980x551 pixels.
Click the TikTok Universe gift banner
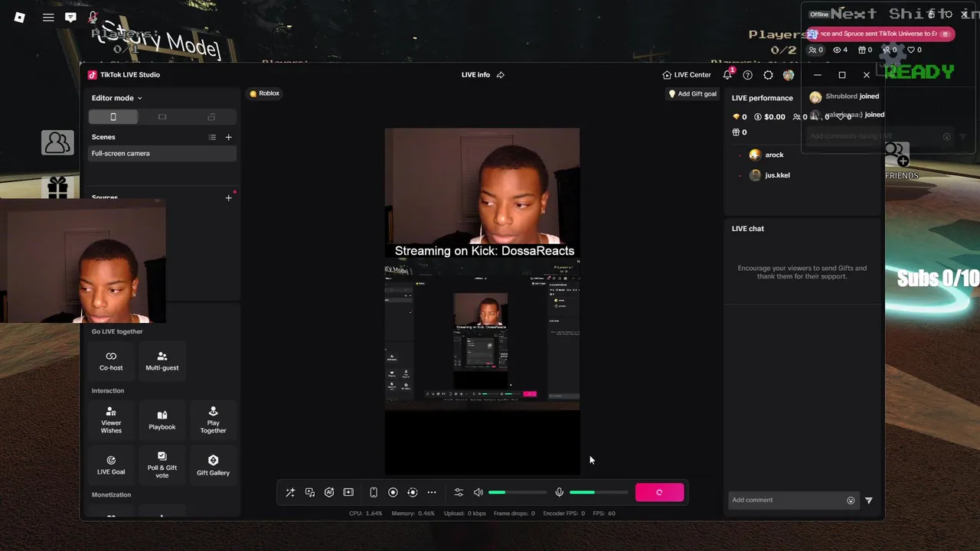[x=880, y=34]
